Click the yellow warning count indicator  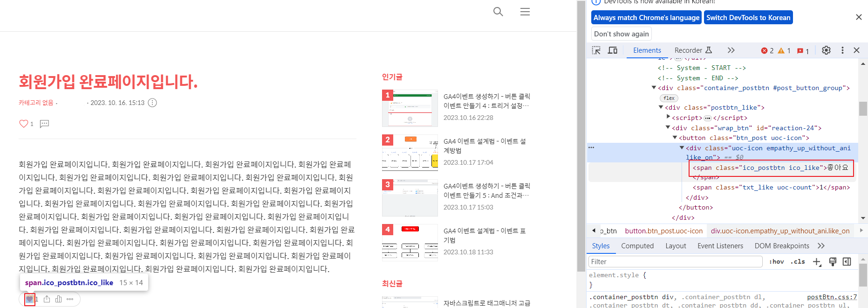click(784, 51)
